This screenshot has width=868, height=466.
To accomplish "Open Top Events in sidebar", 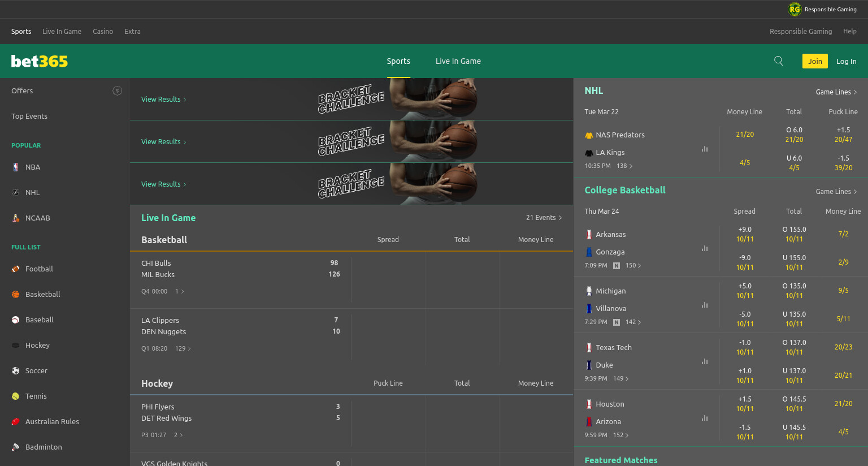I will point(29,116).
